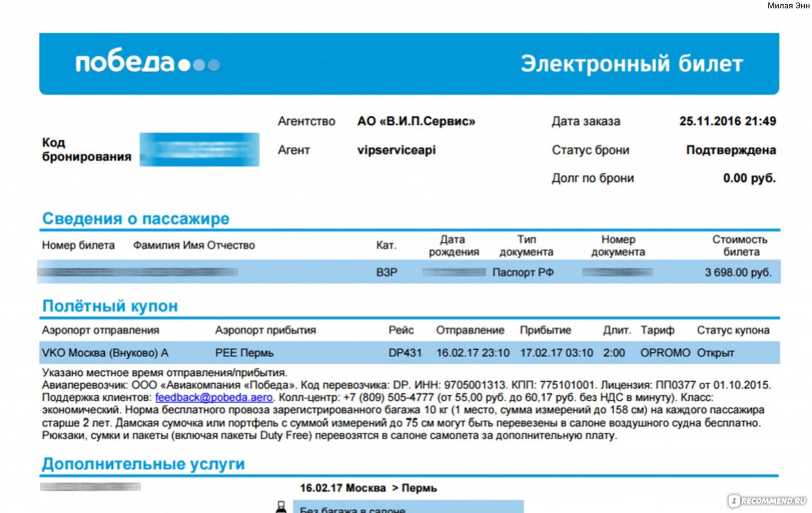
Task: Click the 'Стоимость билета' column header
Action: pos(740,246)
